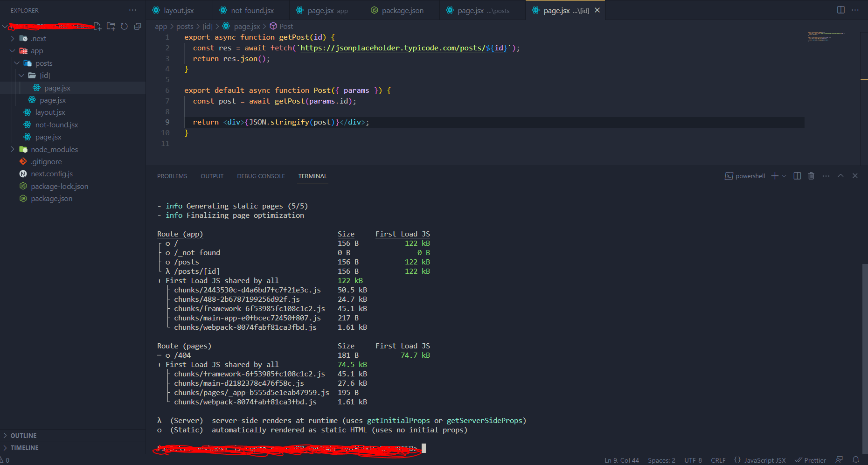Toggle the Accounts icon in status bar
Viewport: 868px width, 465px height.
tap(839, 460)
